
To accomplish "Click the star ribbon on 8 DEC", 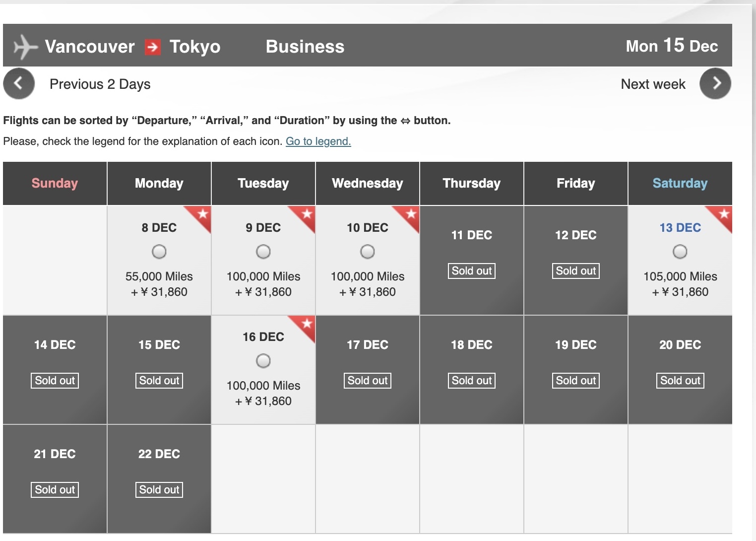I will [x=202, y=214].
